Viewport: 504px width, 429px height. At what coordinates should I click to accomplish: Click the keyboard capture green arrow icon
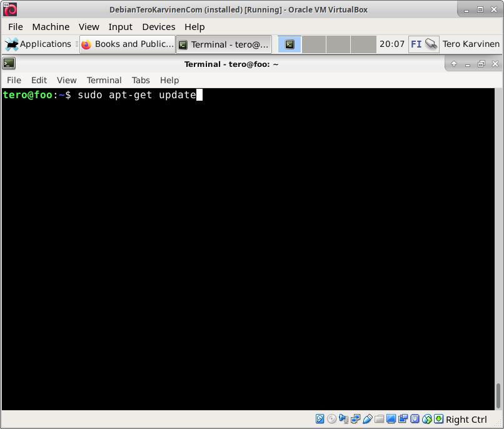(438, 419)
